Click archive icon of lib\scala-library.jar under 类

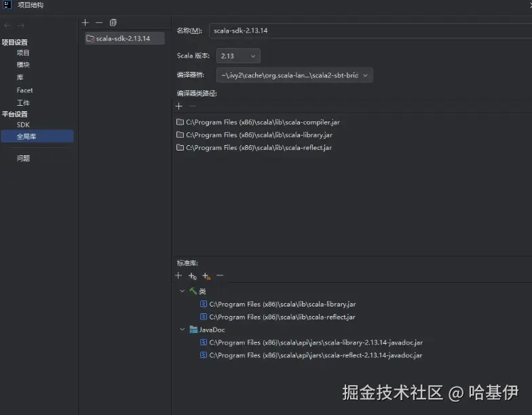click(204, 304)
